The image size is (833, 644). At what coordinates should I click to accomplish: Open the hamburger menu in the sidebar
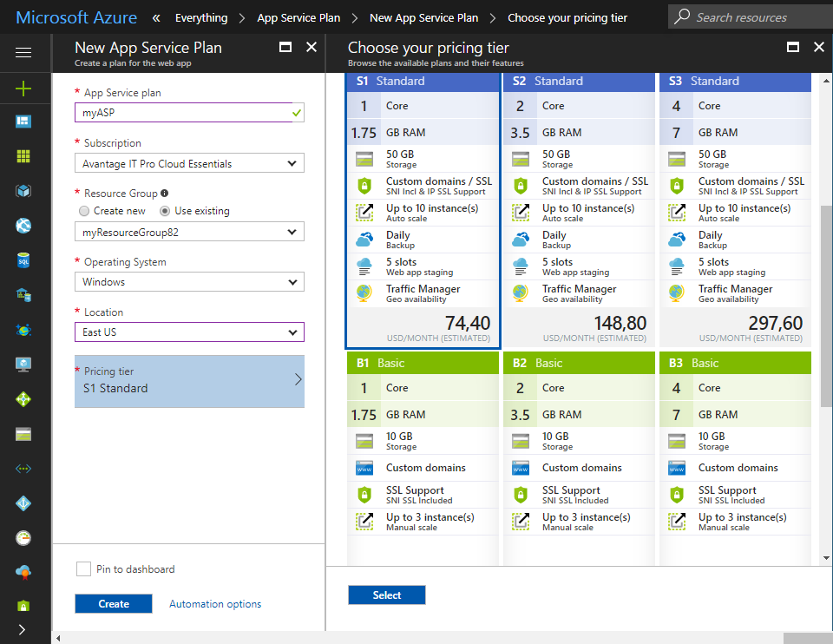(x=23, y=53)
